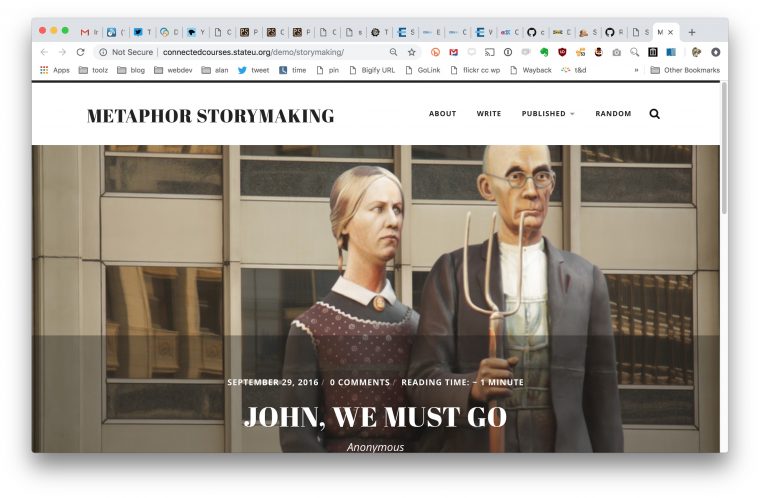Open the Other Bookmarks folder
Viewport: 760px width, 498px height.
click(685, 70)
